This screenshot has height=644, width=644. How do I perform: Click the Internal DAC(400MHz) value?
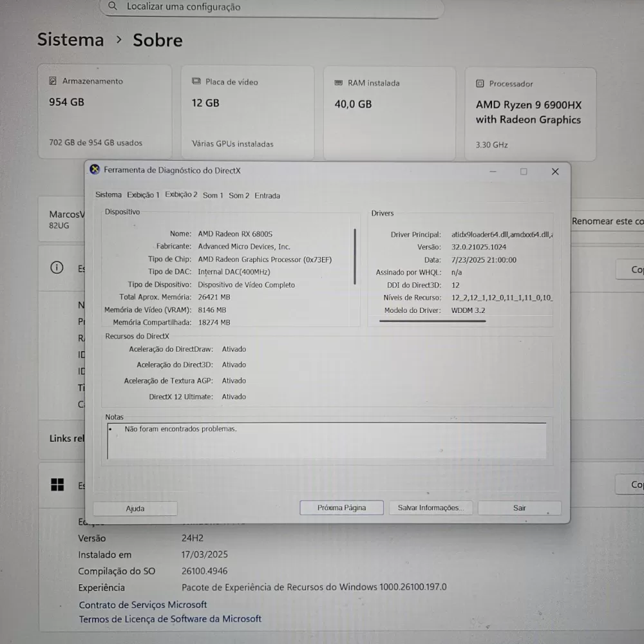coord(234,272)
